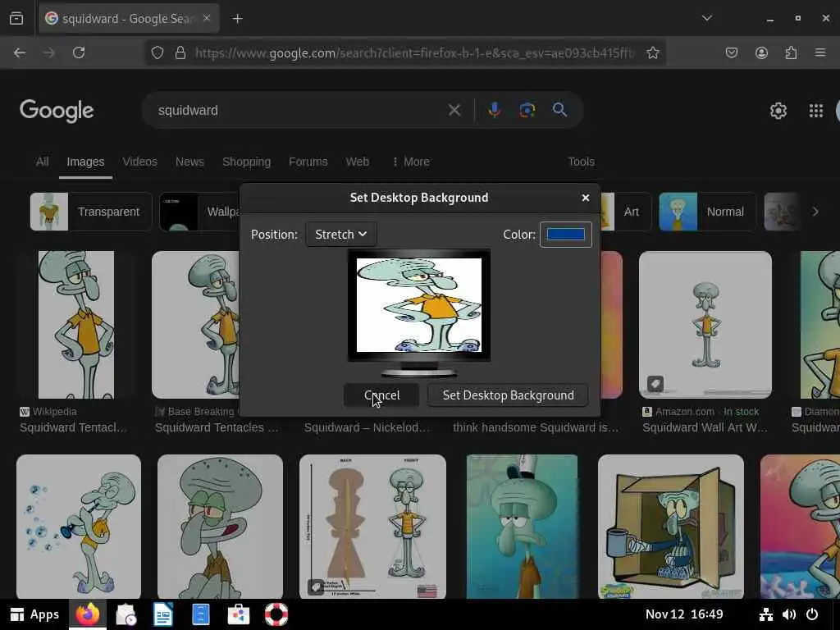List all tabs with chevron
The image size is (840, 630).
[706, 18]
